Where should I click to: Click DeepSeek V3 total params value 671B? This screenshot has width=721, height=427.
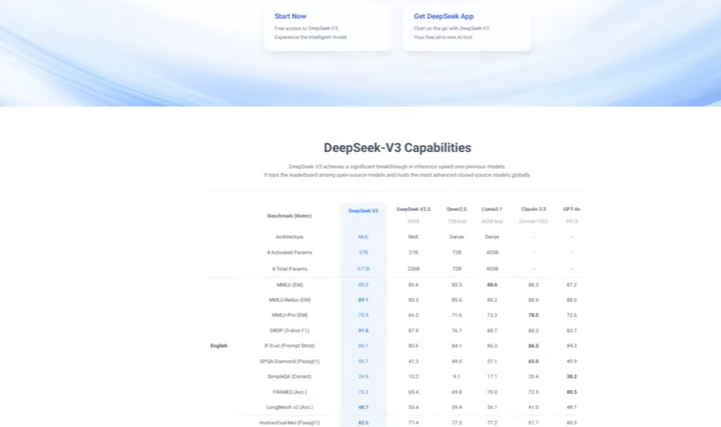coord(363,269)
